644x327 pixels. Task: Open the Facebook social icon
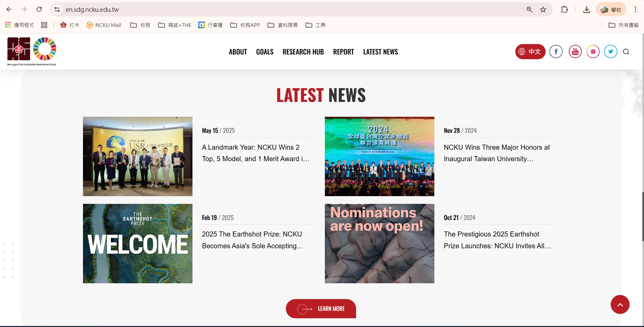pyautogui.click(x=556, y=51)
